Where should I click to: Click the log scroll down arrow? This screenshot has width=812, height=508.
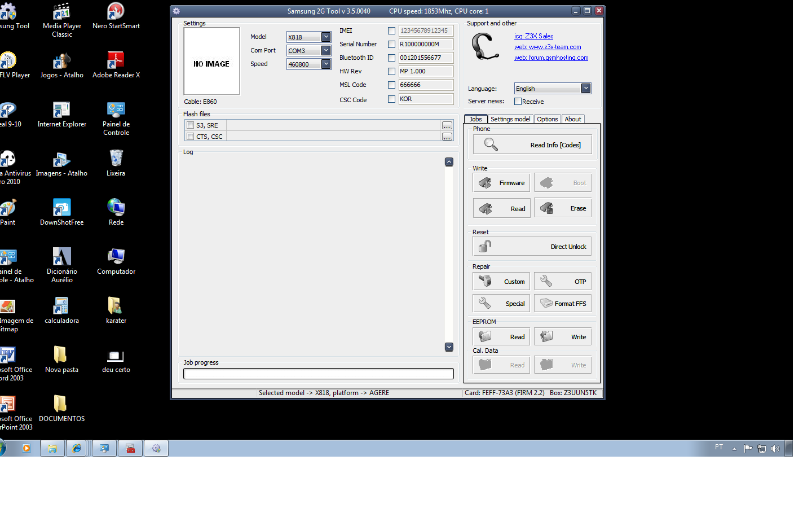pos(449,347)
